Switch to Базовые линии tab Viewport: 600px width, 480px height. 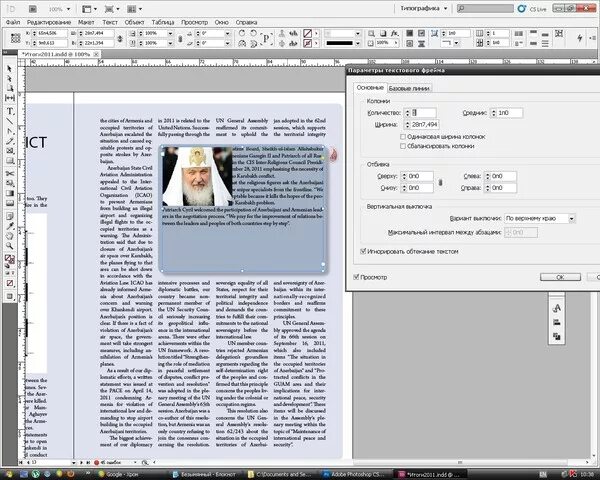pyautogui.click(x=409, y=88)
